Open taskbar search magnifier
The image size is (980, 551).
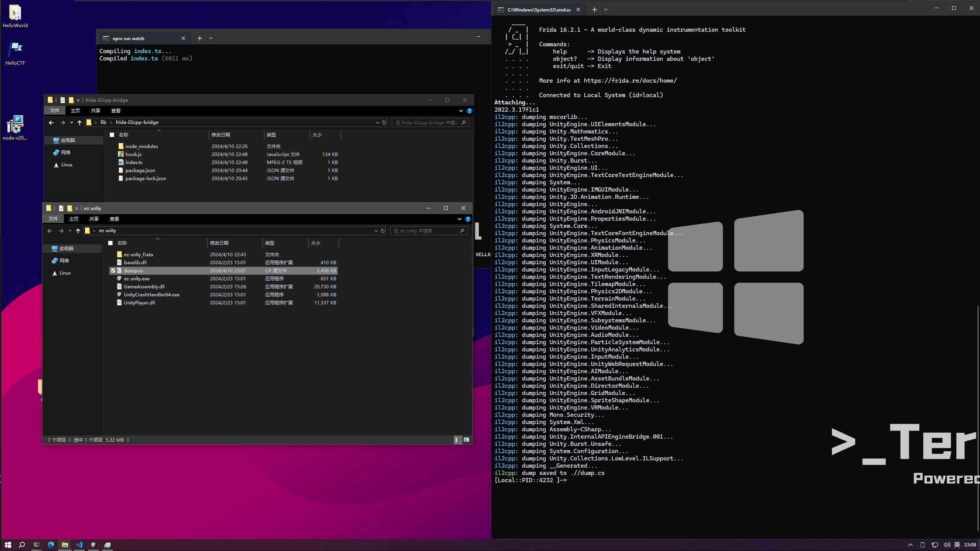tap(22, 545)
